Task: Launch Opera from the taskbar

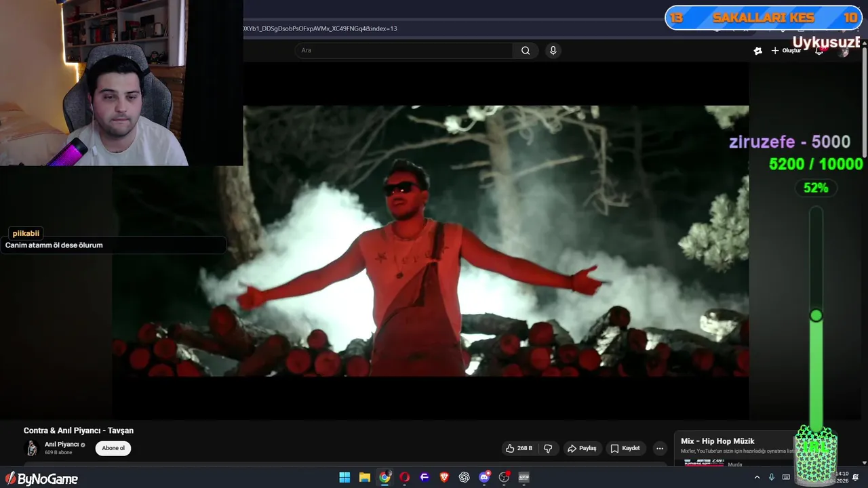Action: tap(405, 477)
